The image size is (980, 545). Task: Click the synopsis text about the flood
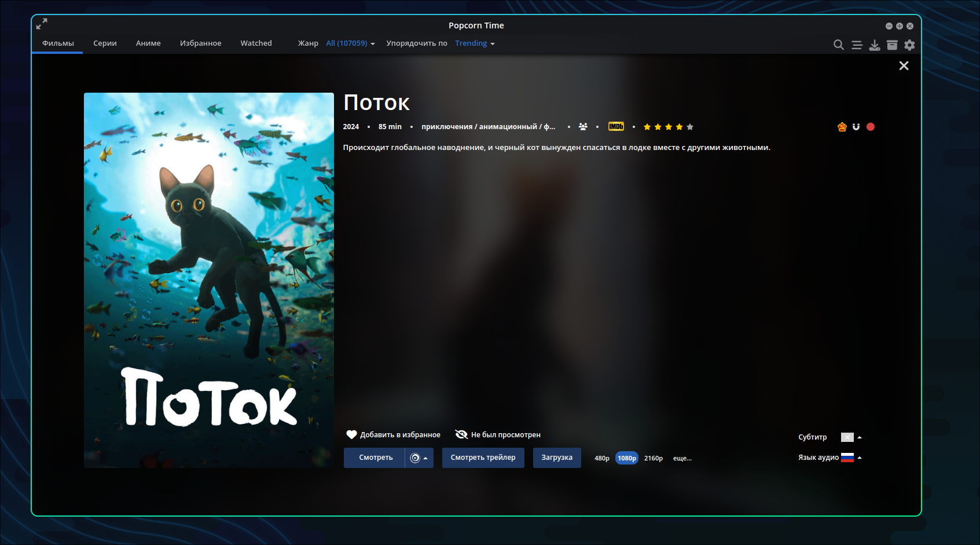pos(556,148)
